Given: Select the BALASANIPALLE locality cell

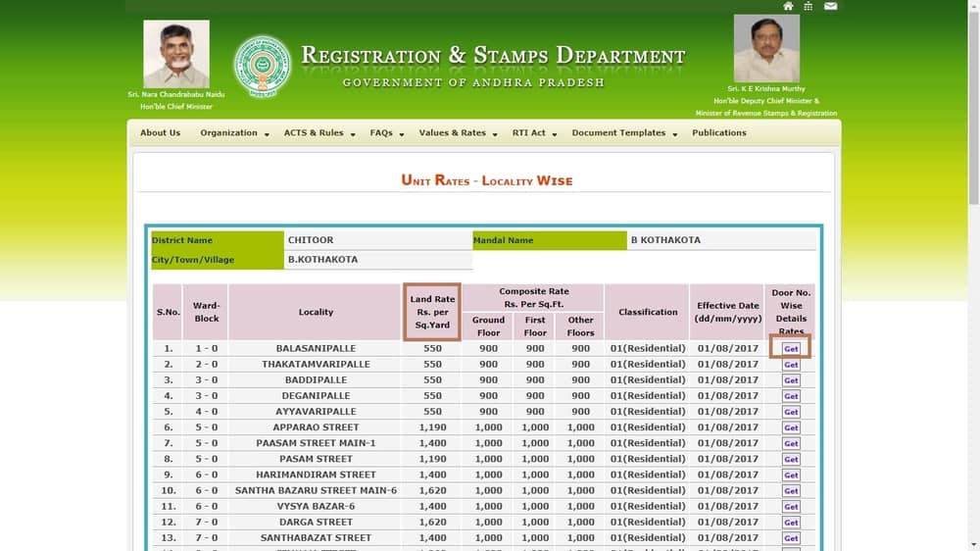Looking at the screenshot, I should (315, 348).
